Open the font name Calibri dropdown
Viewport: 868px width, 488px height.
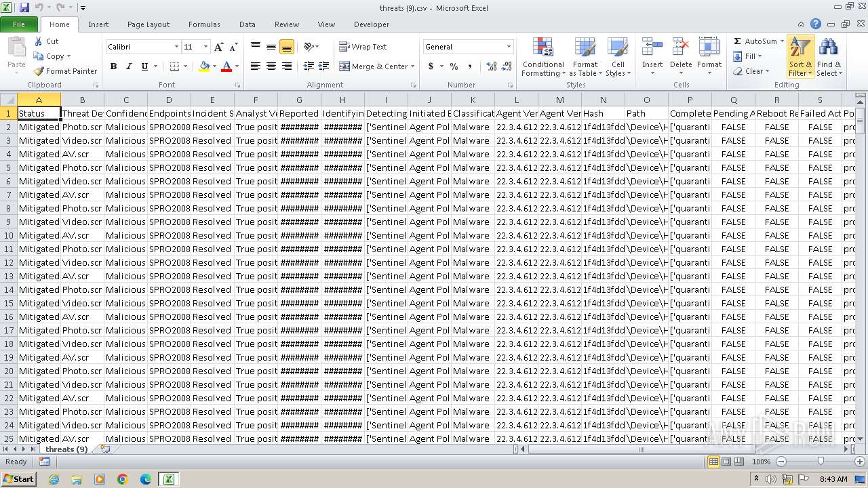click(176, 47)
